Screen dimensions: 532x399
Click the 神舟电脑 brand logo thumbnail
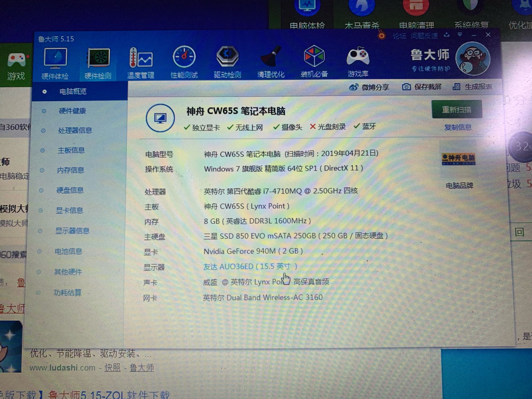tap(458, 159)
